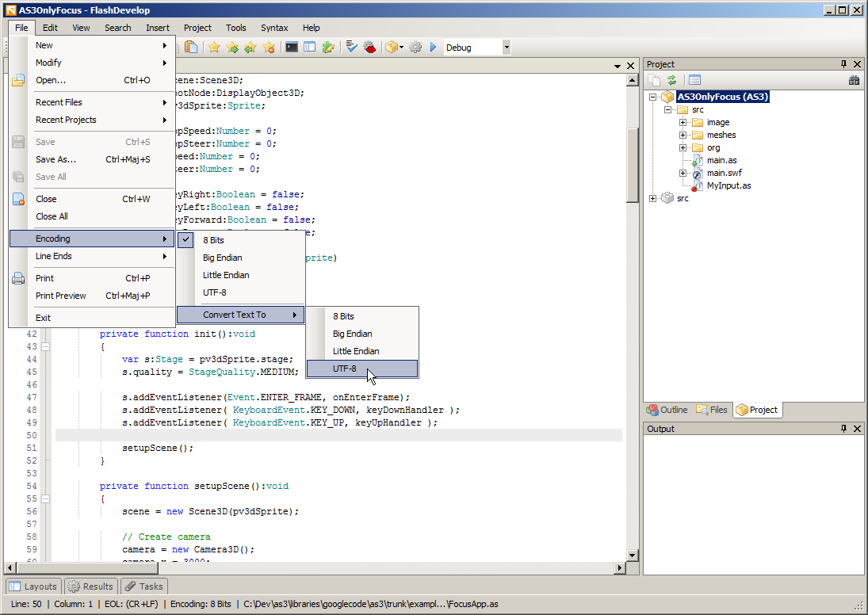Viewport: 868px width, 615px height.
Task: Switch to the Files tab
Action: click(x=712, y=411)
